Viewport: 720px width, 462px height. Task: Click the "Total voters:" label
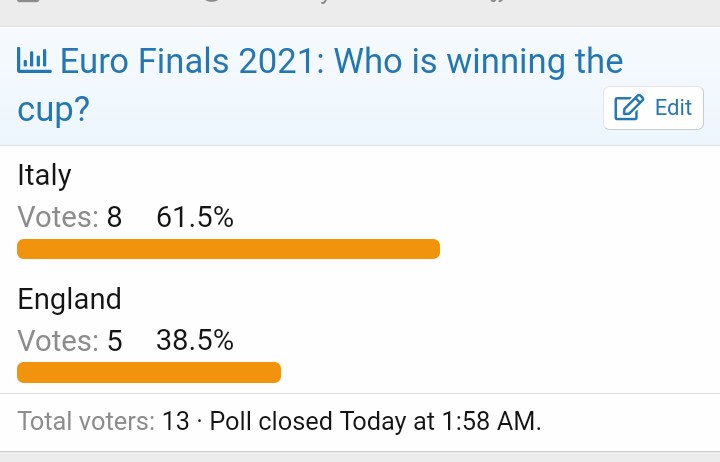[86, 421]
